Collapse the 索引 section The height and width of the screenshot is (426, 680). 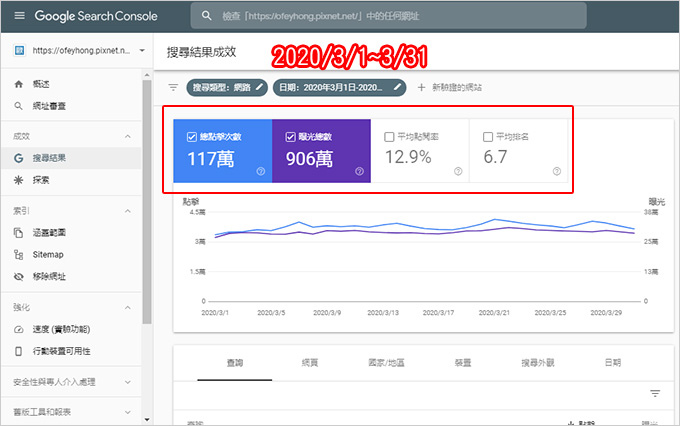coord(128,211)
